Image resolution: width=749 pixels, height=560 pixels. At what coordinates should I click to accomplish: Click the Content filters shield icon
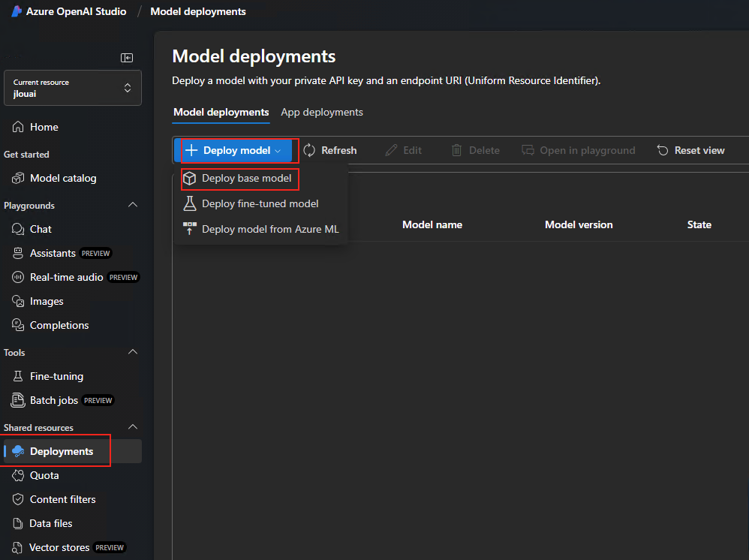[x=18, y=499]
